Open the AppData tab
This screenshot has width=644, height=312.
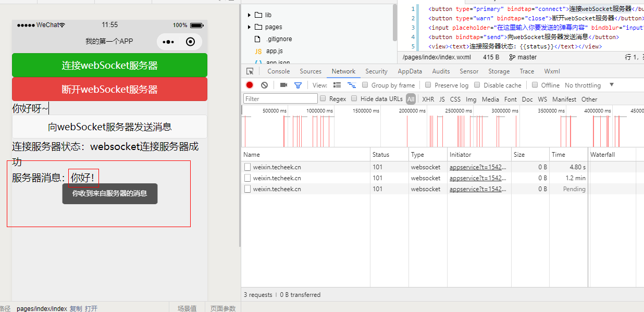pos(410,71)
